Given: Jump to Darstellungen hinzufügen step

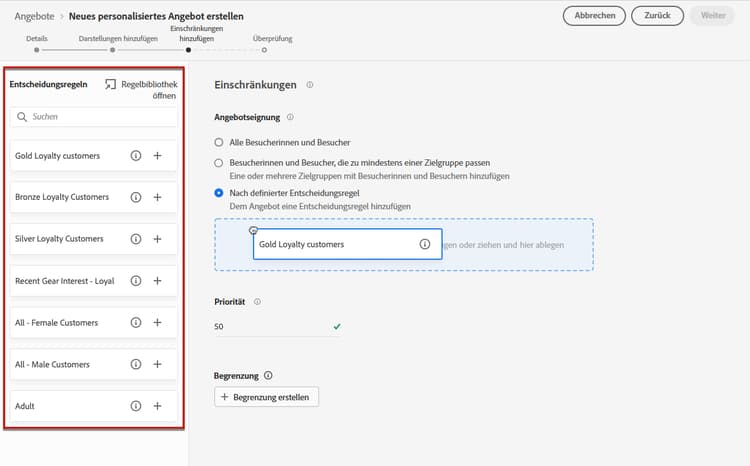Looking at the screenshot, I should (113, 49).
